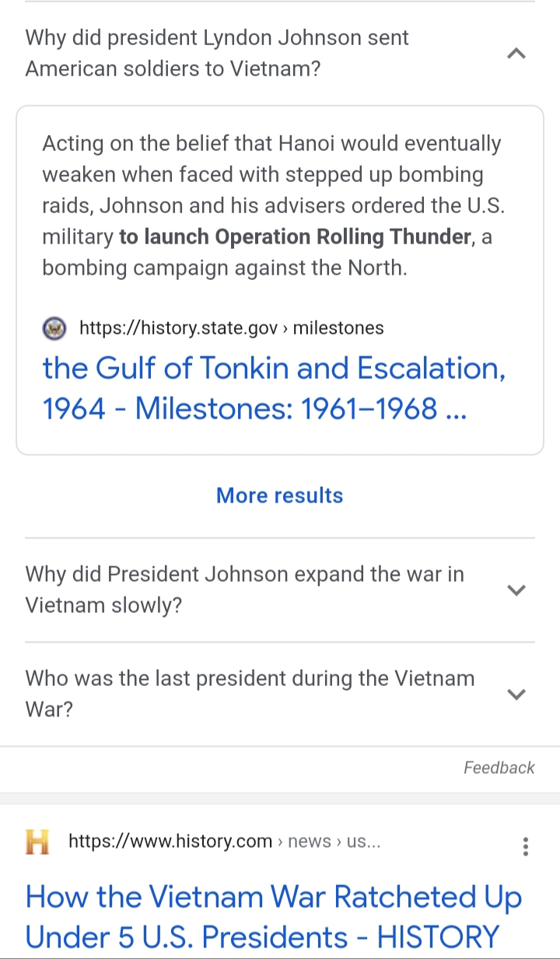Screen dimensions: 560x959
Task: Click the History channel 'H' favicon
Action: pos(37,842)
